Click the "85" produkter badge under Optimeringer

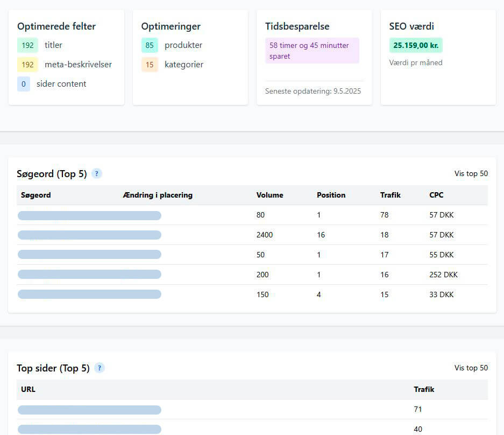point(150,45)
